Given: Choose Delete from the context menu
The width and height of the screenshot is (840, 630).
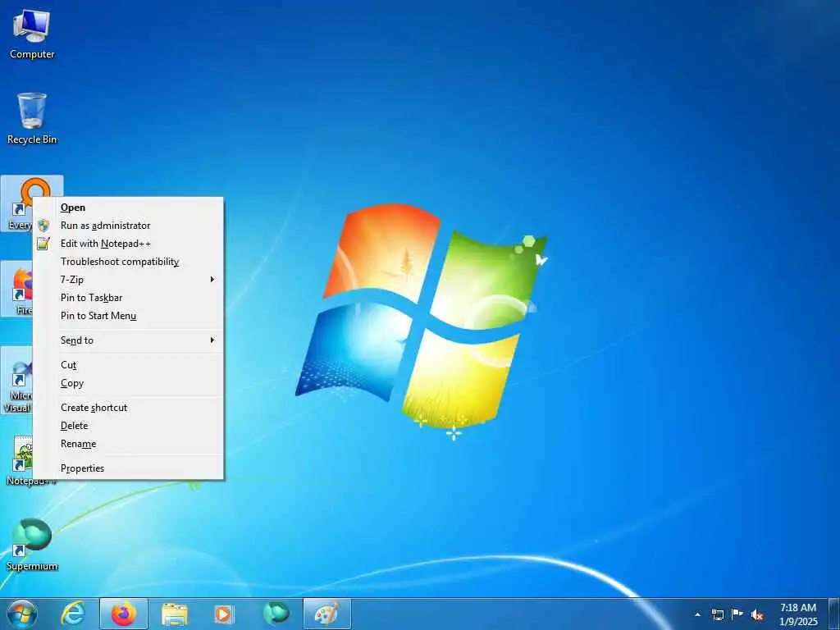Looking at the screenshot, I should [x=129, y=426].
